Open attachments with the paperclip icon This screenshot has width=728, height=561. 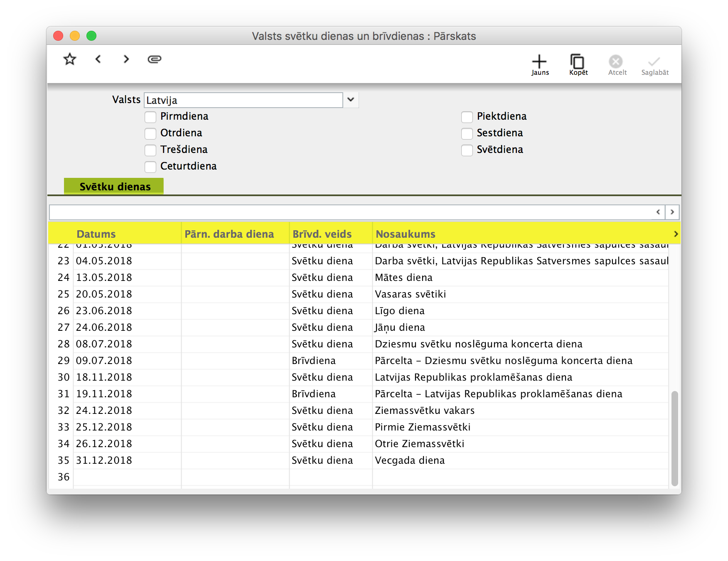(155, 59)
